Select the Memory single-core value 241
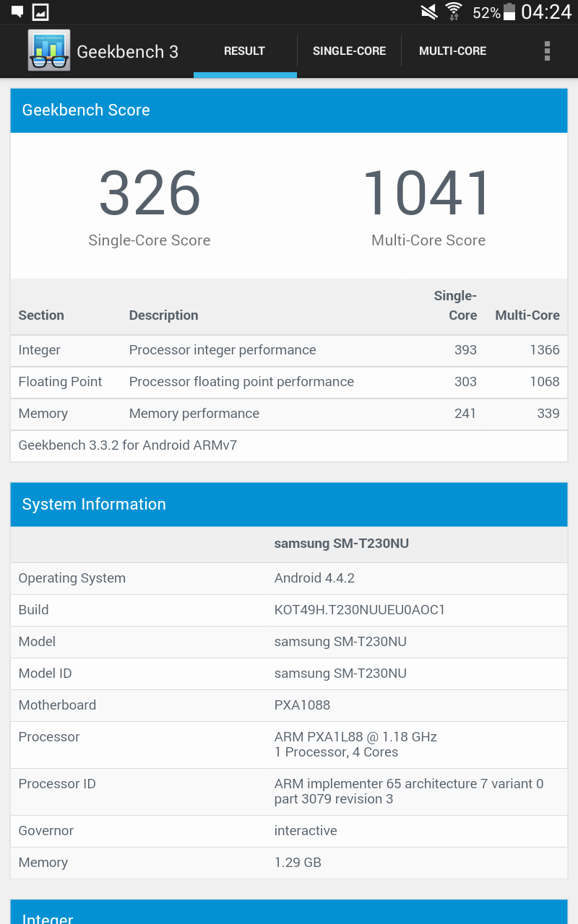The width and height of the screenshot is (578, 924). pyautogui.click(x=465, y=414)
